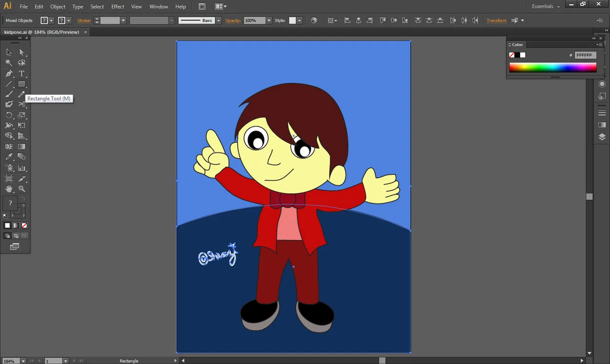Select the Rectangle tool

(21, 84)
